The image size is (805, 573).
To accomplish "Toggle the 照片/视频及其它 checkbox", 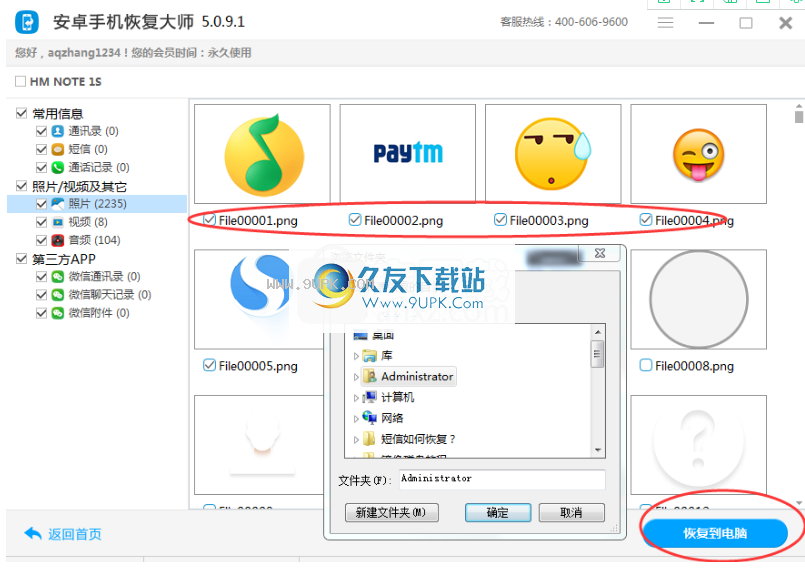I will pyautogui.click(x=22, y=185).
